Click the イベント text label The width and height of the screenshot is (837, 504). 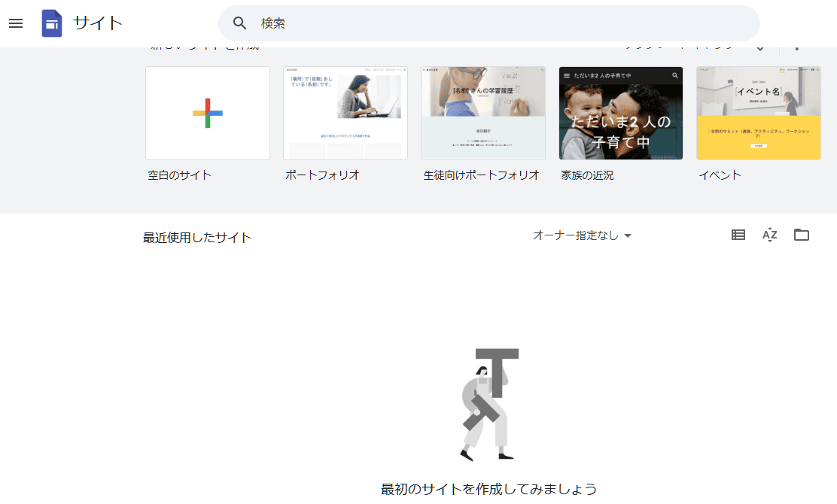(720, 175)
